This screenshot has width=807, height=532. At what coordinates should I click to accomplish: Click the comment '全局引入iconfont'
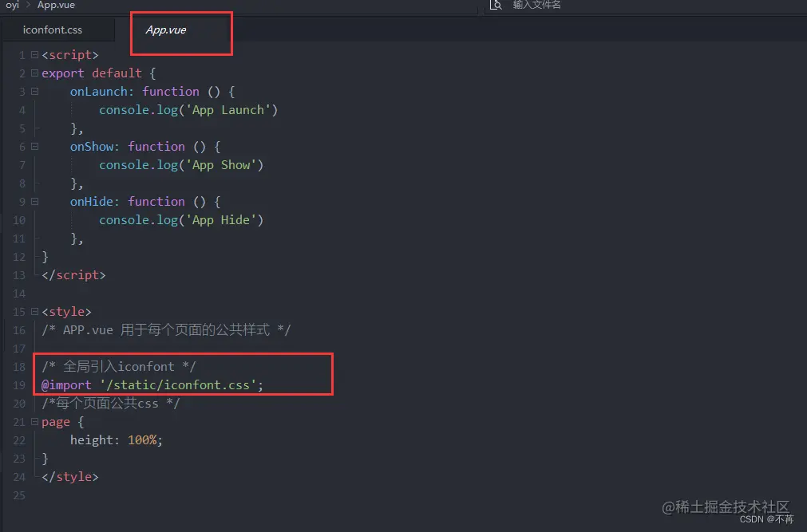119,367
